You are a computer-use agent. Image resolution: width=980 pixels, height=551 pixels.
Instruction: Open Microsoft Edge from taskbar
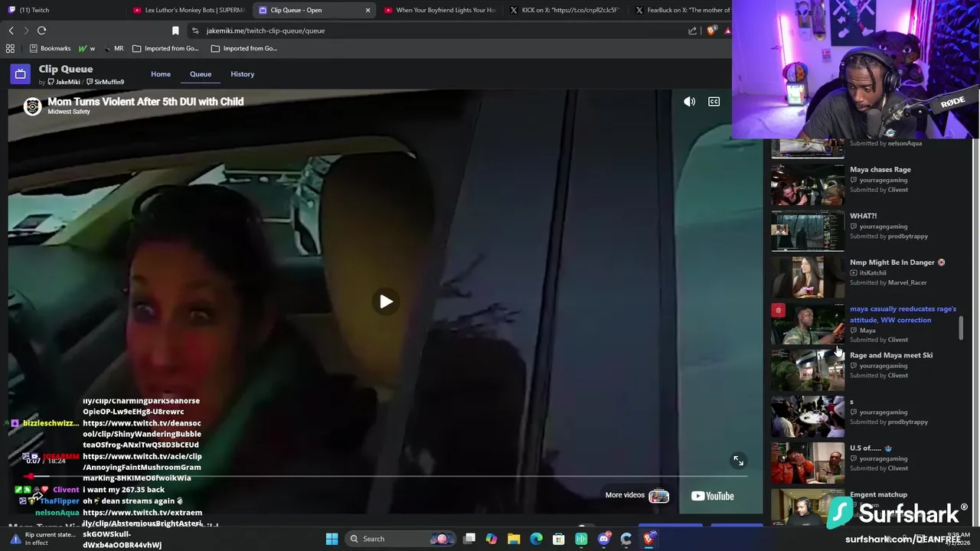pyautogui.click(x=536, y=539)
